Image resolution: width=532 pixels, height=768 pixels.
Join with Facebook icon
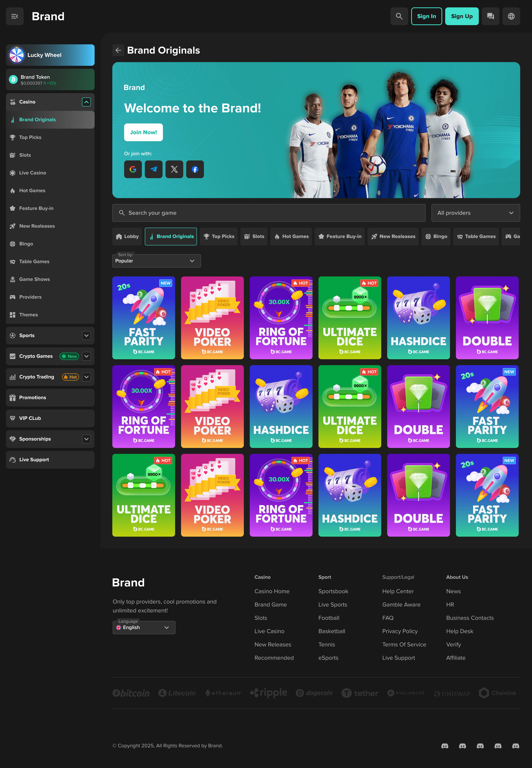point(195,169)
